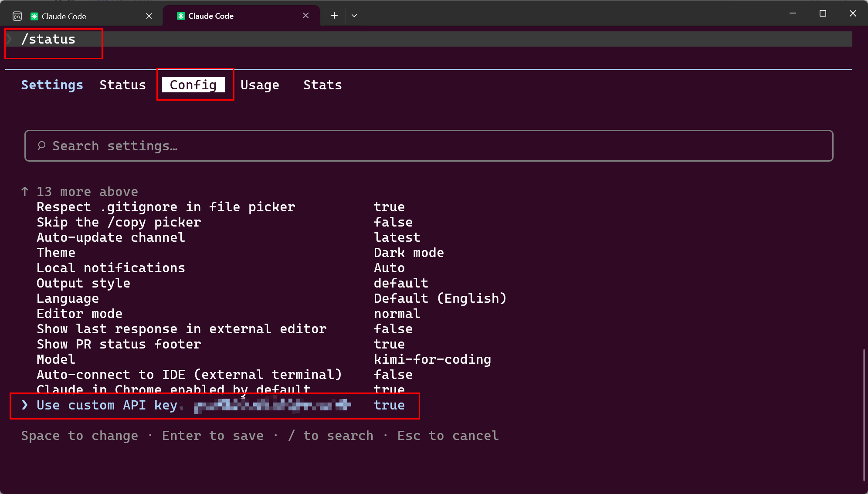
Task: Select the Theme setting label
Action: [x=56, y=253]
